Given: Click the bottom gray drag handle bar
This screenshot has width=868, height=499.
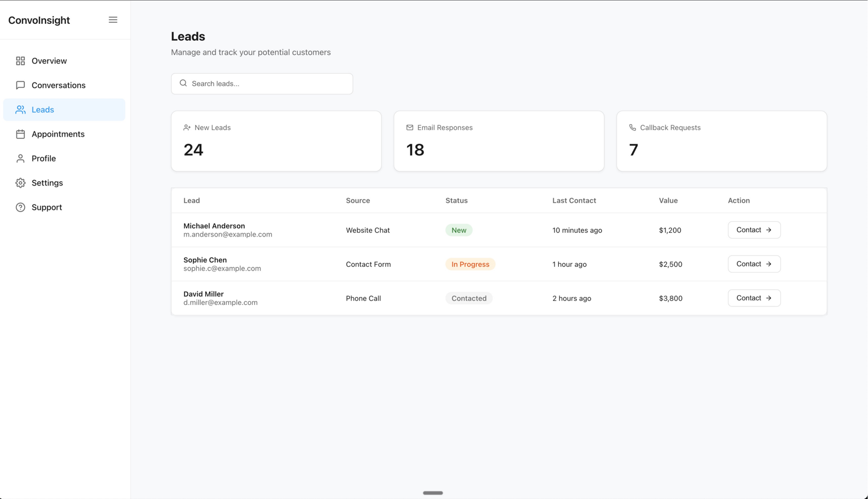Looking at the screenshot, I should coord(433,493).
